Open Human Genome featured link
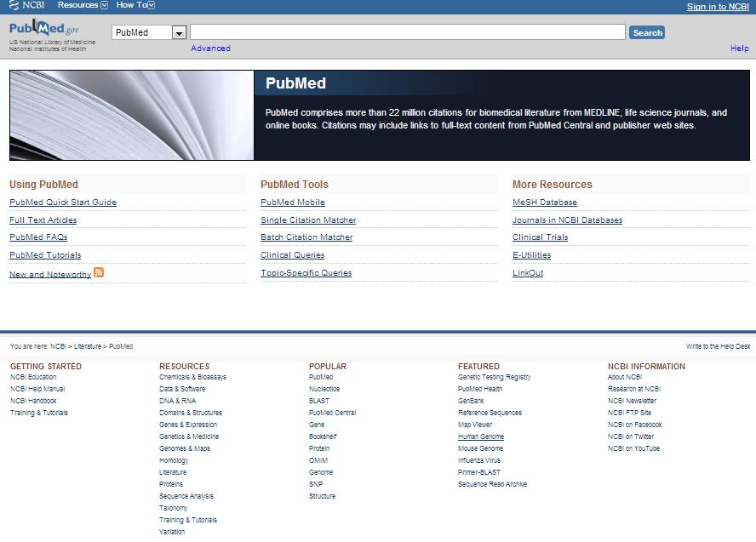This screenshot has height=542, width=756. (x=481, y=436)
